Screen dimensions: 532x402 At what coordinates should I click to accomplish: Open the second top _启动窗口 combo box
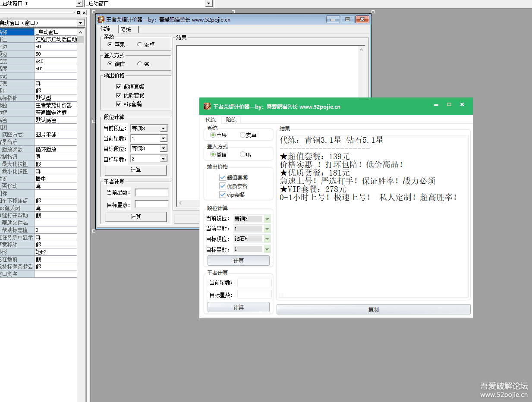click(209, 3)
